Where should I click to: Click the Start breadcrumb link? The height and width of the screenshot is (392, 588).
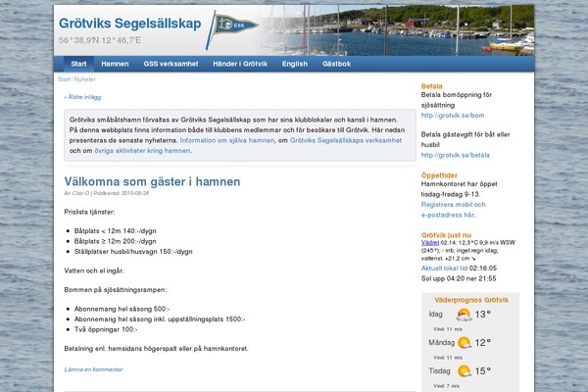(x=64, y=79)
